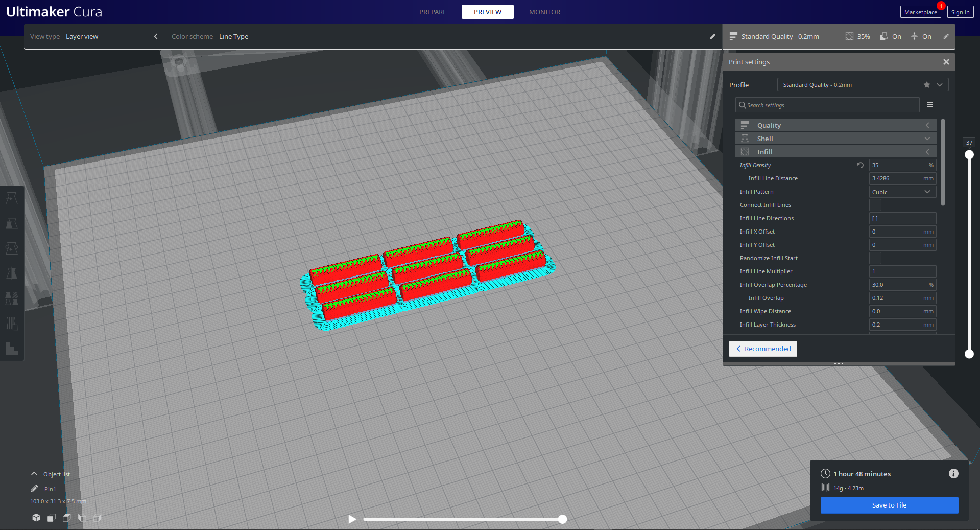This screenshot has width=980, height=530.
Task: Select the Rotate tool in left toolbar
Action: [12, 248]
